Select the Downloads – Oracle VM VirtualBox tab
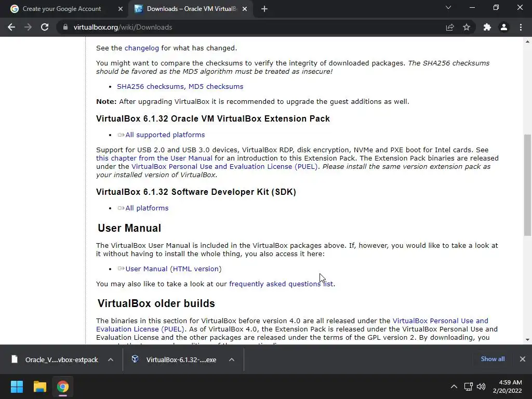Viewport: 532px width, 399px height. coord(192,9)
